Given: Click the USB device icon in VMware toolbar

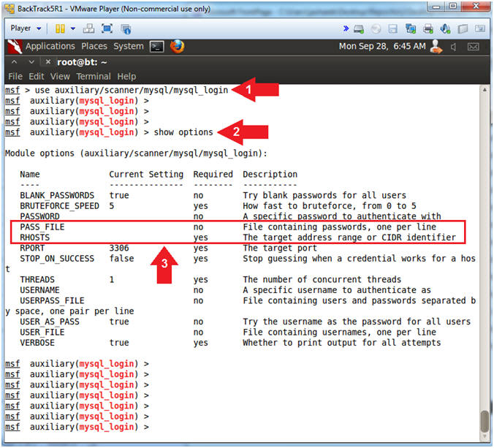Looking at the screenshot, I should point(463,29).
